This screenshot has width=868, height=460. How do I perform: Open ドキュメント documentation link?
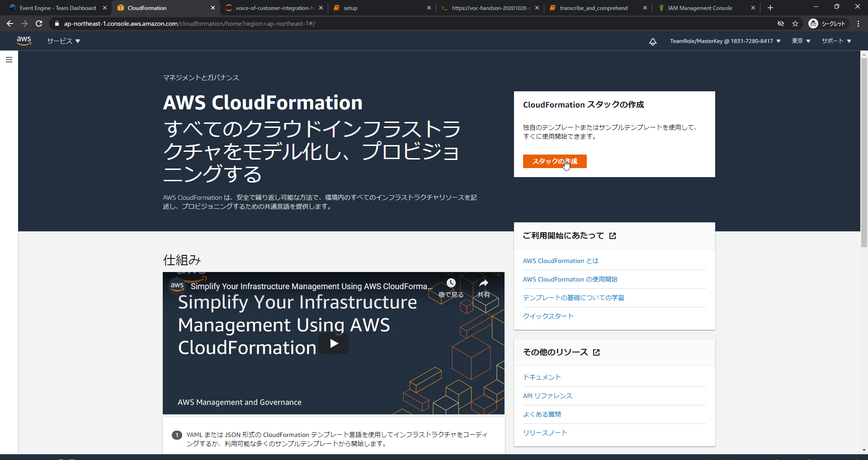point(542,377)
